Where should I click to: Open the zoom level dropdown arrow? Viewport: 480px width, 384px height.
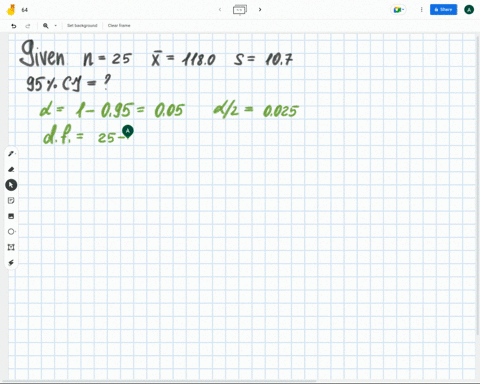click(55, 26)
